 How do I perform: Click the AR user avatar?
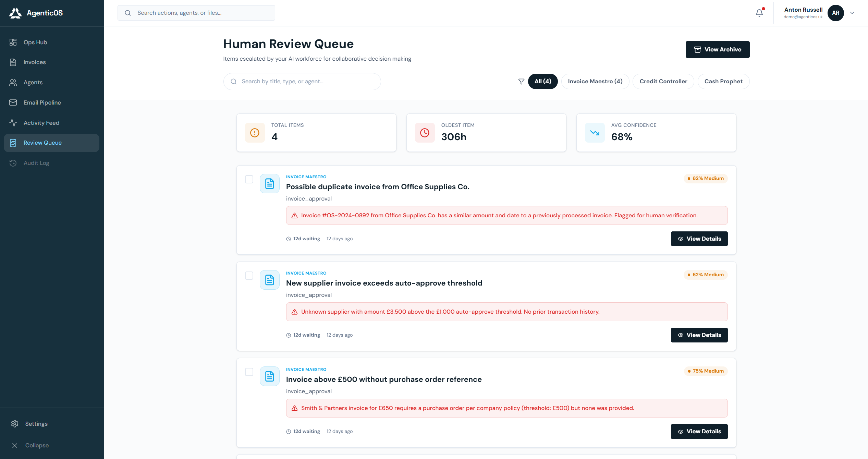[x=836, y=13]
